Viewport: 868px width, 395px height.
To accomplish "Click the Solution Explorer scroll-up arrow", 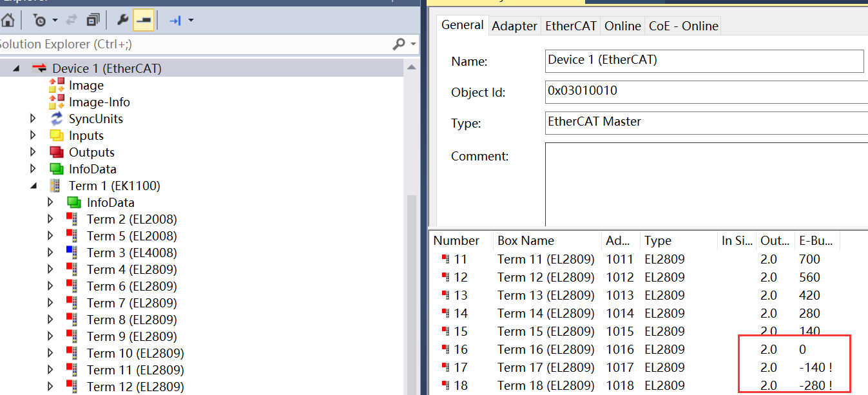I will click(411, 68).
